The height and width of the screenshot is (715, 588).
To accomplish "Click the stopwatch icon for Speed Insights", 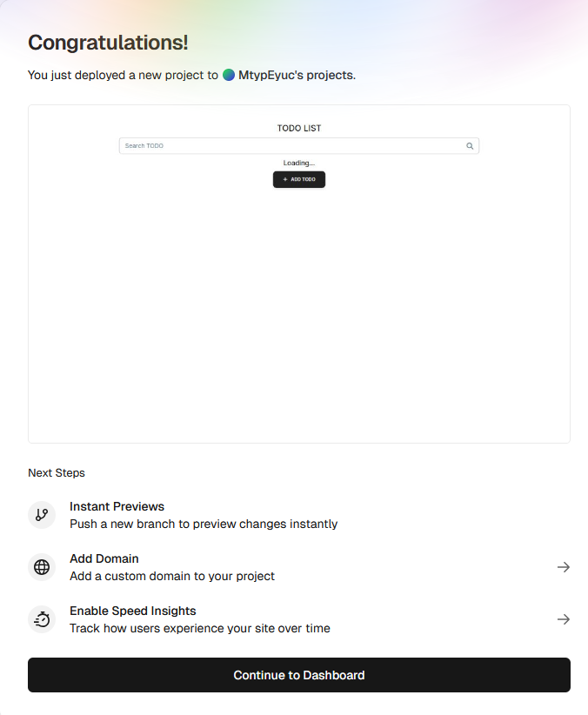I will [x=42, y=619].
